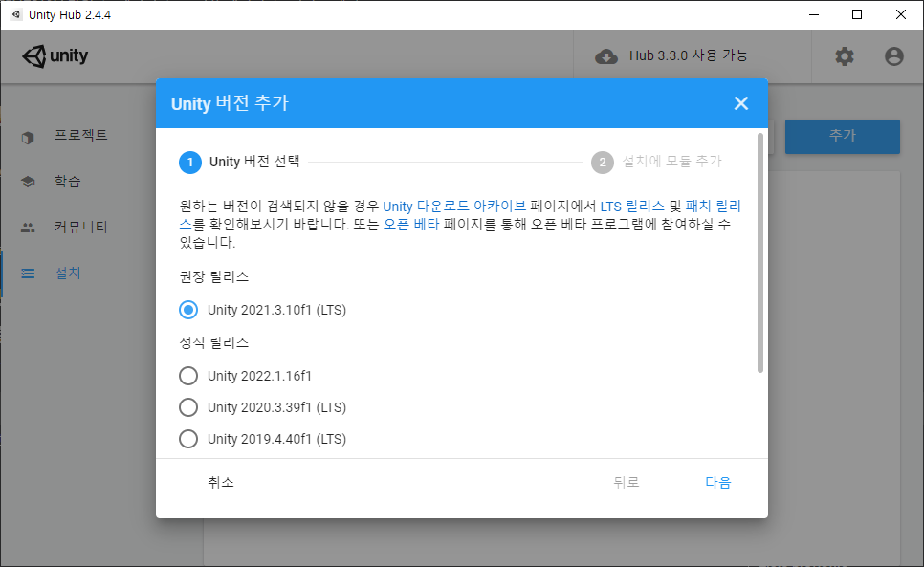Screen dimensions: 924x567
Task: Open the 커뮤니티 sidebar section
Action: 80,227
